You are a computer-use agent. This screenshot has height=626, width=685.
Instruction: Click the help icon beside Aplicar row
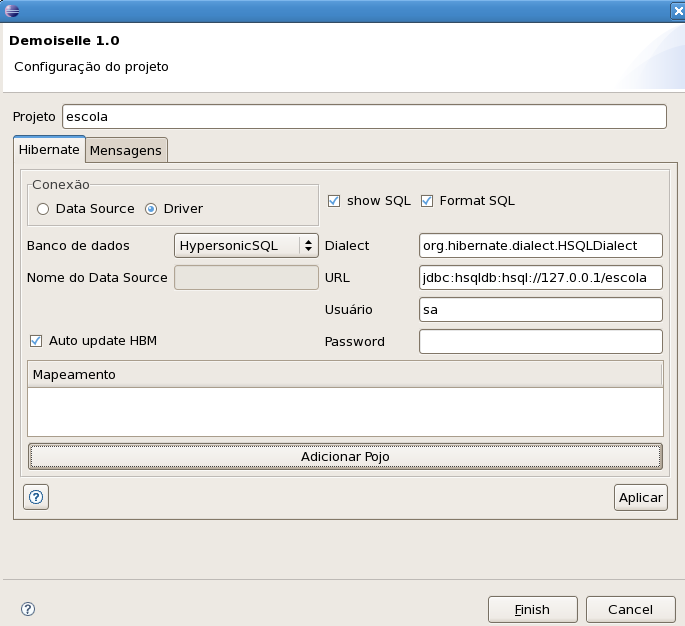(36, 497)
